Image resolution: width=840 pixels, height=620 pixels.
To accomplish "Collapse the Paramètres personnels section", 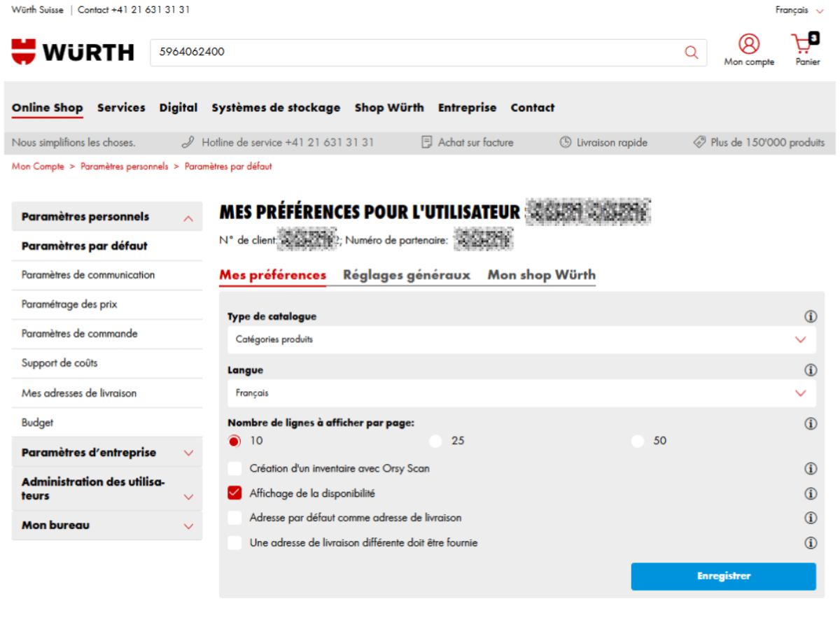I will (107, 217).
